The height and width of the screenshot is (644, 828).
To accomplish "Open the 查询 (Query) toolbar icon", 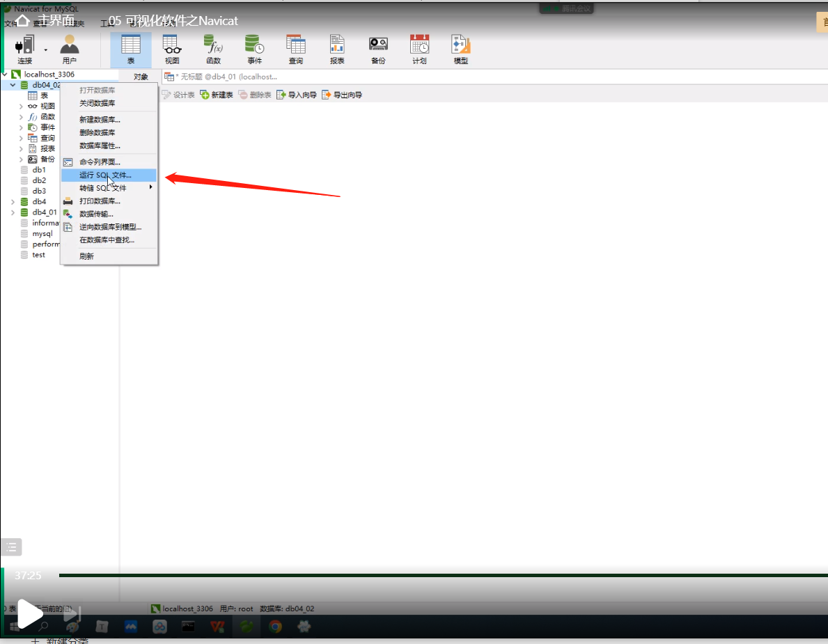I will [296, 49].
